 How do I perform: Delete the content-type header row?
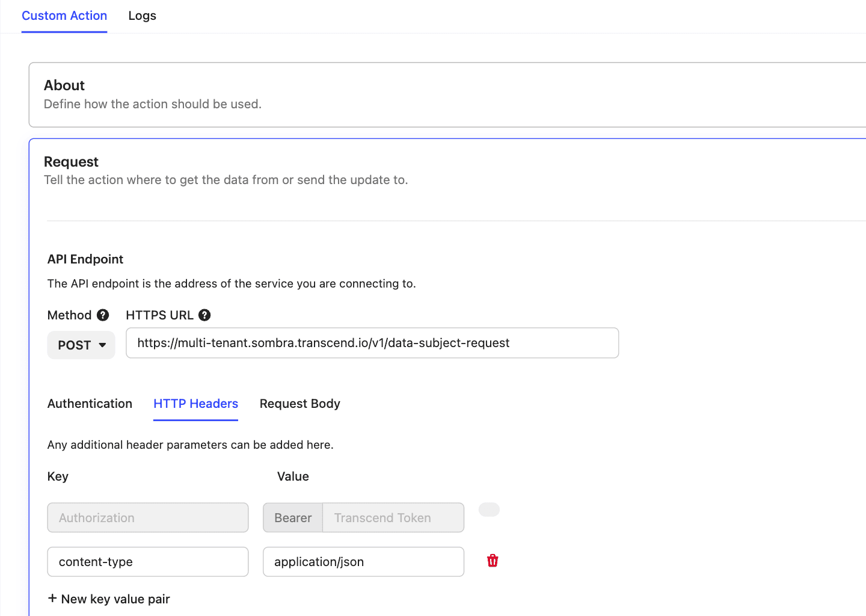click(x=492, y=560)
